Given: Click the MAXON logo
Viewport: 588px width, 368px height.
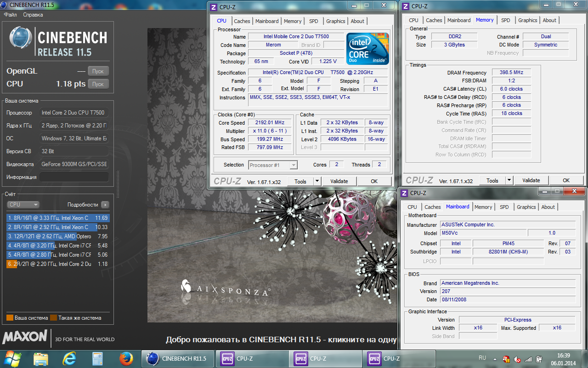Looking at the screenshot, I should point(25,337).
